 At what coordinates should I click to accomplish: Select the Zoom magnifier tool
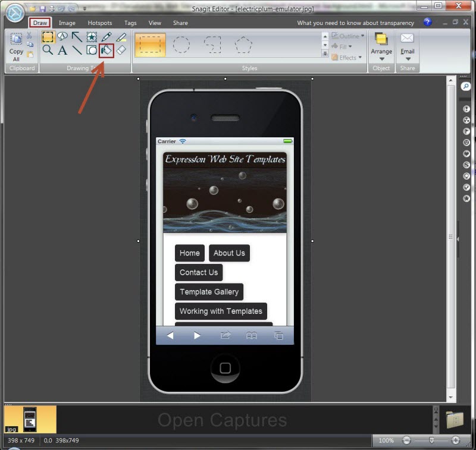48,50
